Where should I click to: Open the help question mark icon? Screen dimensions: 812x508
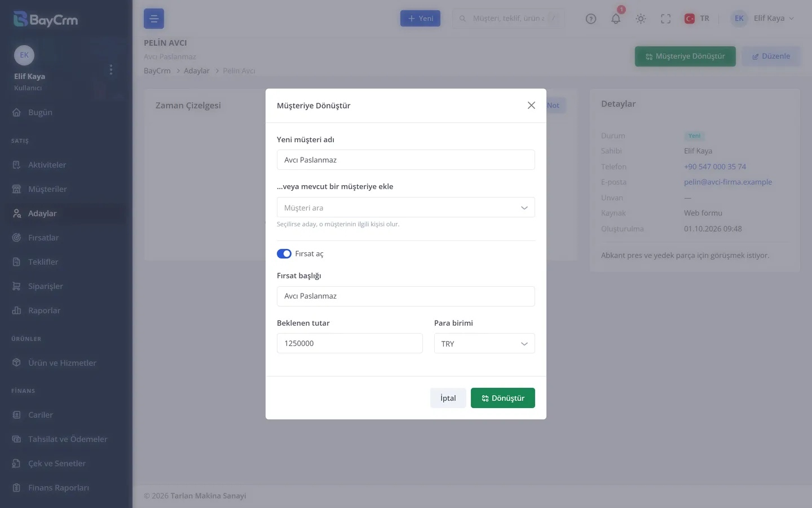591,19
